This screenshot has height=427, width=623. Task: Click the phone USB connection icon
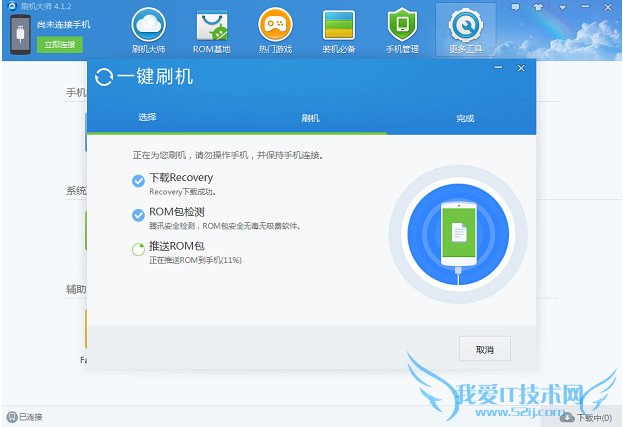click(20, 34)
